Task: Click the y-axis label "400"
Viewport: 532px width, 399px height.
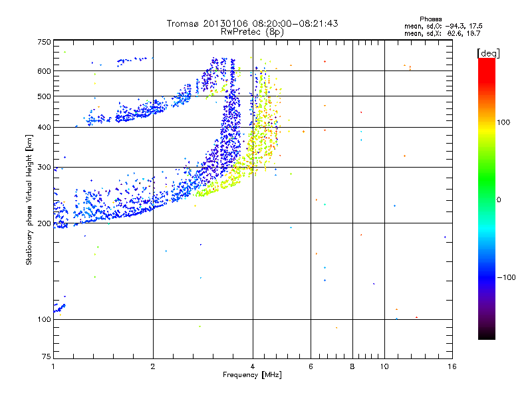Action: (x=44, y=127)
